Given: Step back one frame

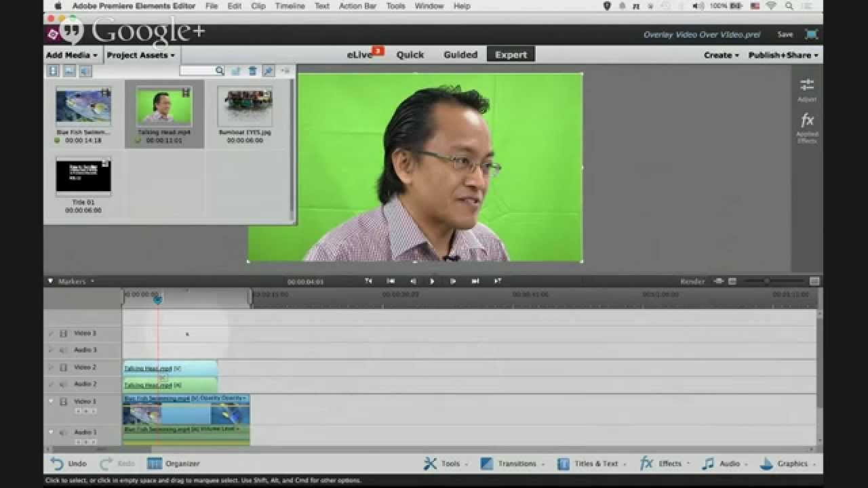Looking at the screenshot, I should pos(413,281).
